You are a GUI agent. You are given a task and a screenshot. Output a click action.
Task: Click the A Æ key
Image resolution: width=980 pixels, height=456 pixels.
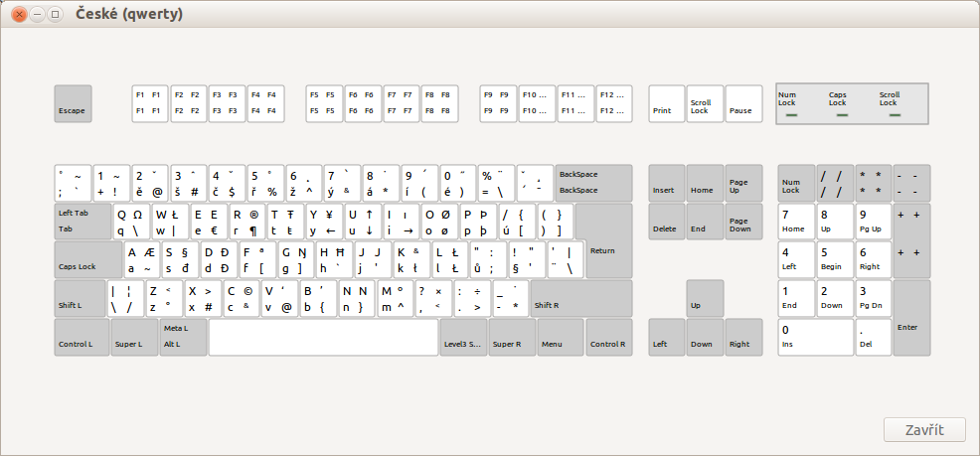pos(142,260)
